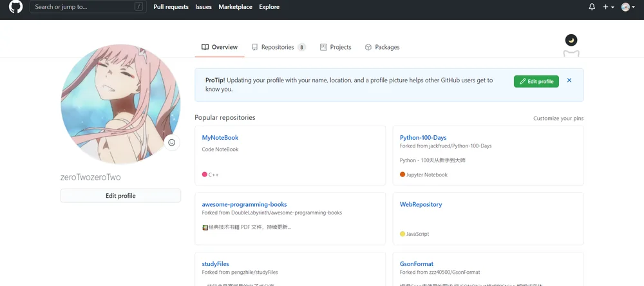Switch to the Packages tab
644x286 pixels.
(x=382, y=47)
